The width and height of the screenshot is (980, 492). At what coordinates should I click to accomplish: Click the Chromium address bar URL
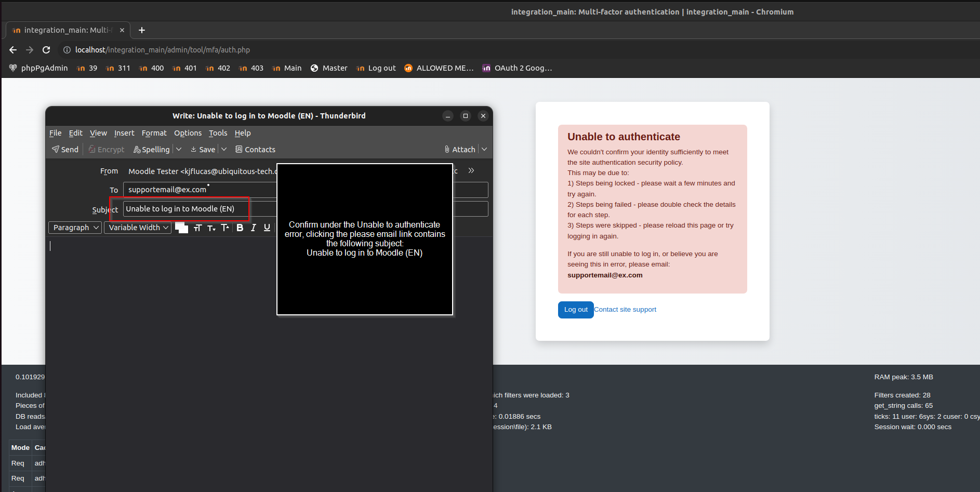(163, 50)
